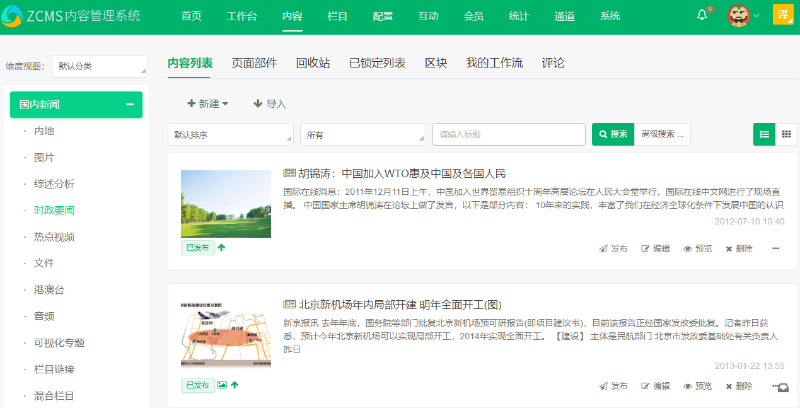
Task: Open the 维度视图 默认分类 dropdown
Action: tap(99, 66)
